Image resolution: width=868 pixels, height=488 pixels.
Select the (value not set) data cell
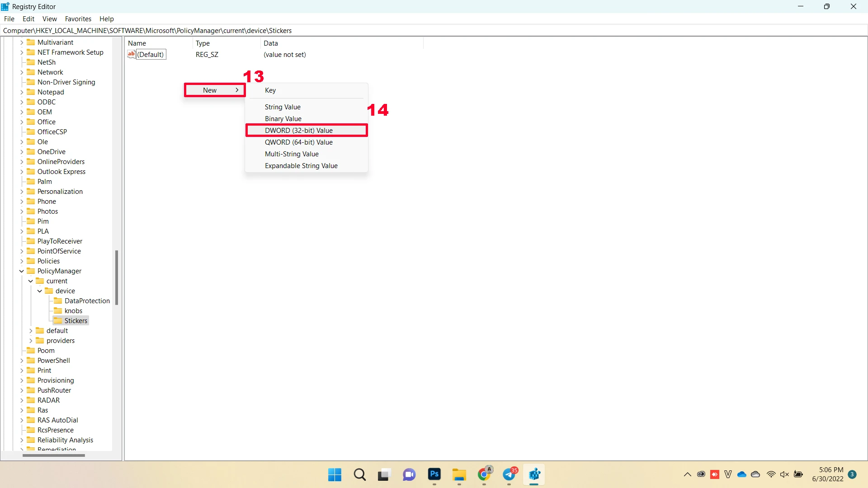pyautogui.click(x=285, y=54)
